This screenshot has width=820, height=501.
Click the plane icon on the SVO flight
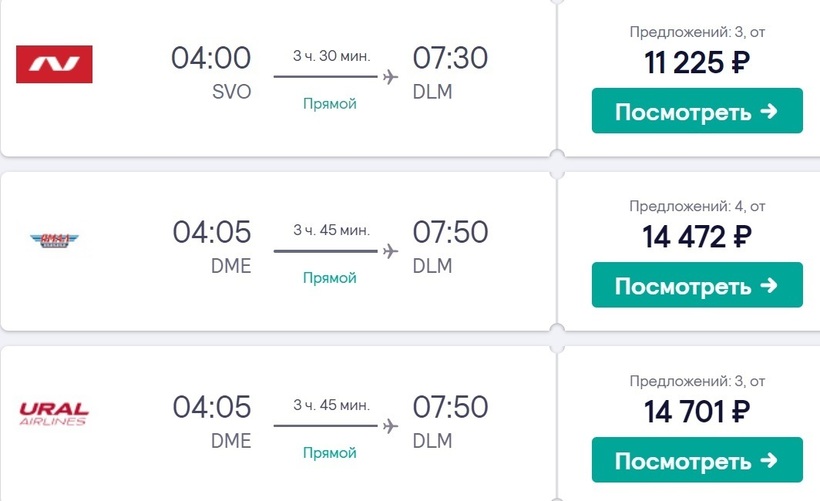(390, 77)
